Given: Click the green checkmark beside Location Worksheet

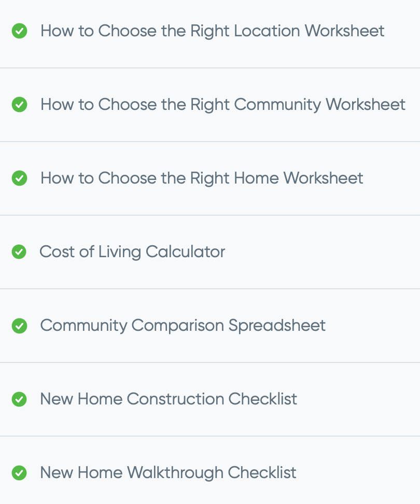Looking at the screenshot, I should pos(19,31).
